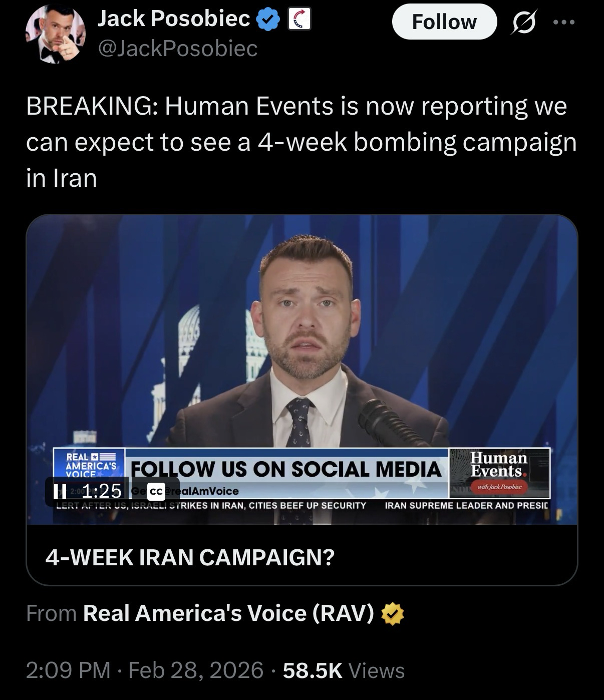
Task: Click the 2:09 PM post time
Action: 68,670
